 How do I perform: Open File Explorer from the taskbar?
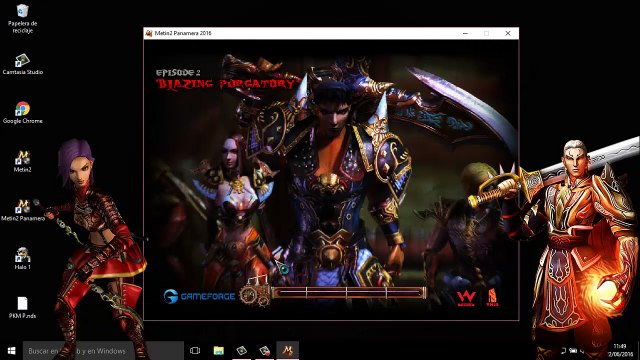[x=218, y=351]
